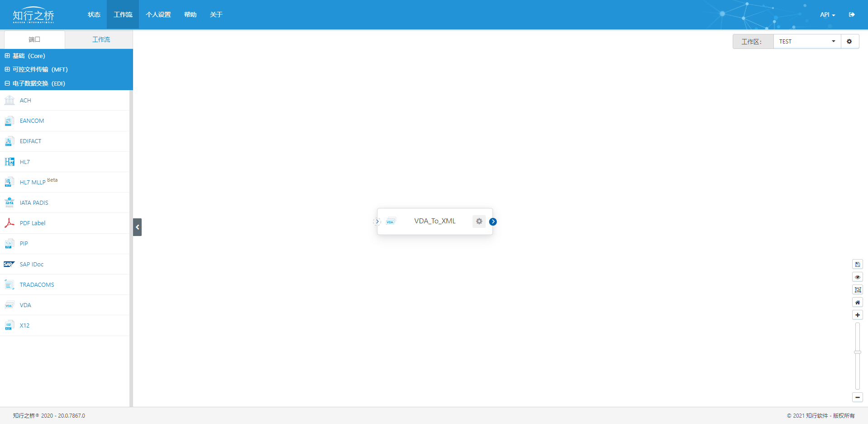The width and height of the screenshot is (868, 424).
Task: Click the EDIFACT connector icon
Action: 9,141
